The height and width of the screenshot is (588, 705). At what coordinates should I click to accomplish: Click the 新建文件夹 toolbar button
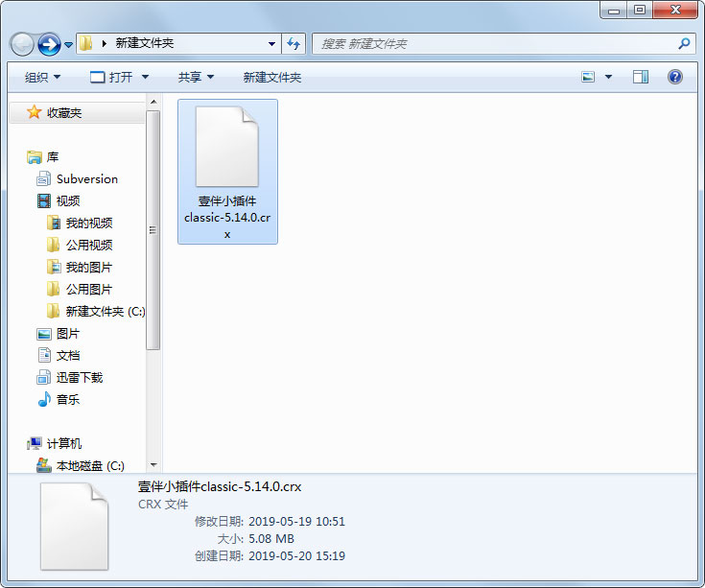[x=272, y=78]
